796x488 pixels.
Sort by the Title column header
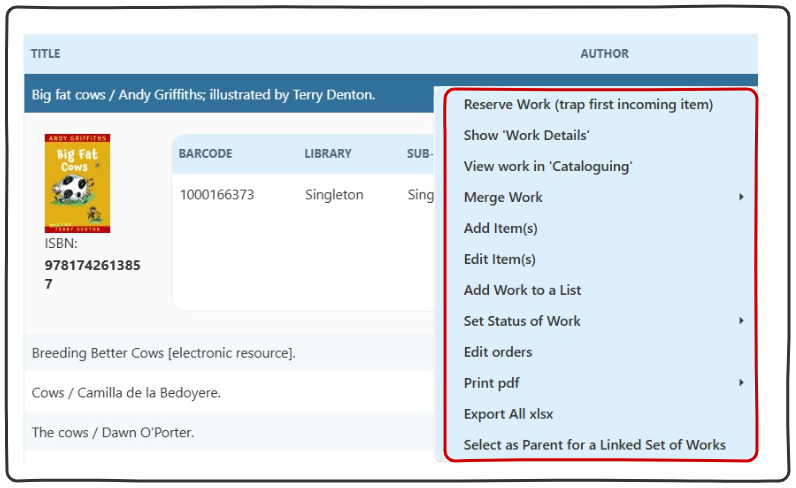(x=45, y=54)
